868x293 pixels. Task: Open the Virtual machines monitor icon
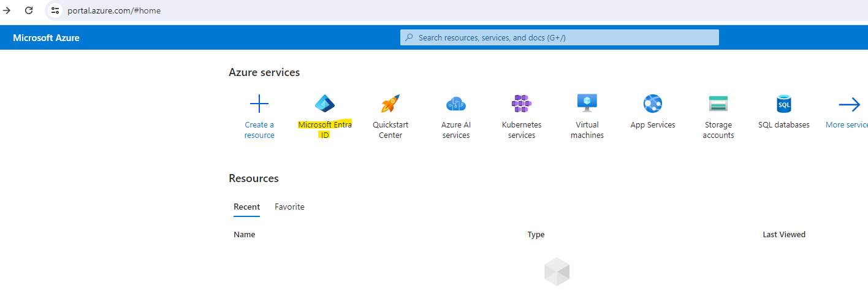[x=587, y=103]
